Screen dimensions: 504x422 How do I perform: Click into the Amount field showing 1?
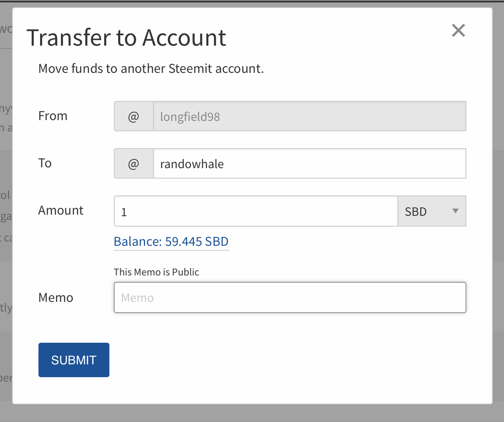click(x=256, y=211)
